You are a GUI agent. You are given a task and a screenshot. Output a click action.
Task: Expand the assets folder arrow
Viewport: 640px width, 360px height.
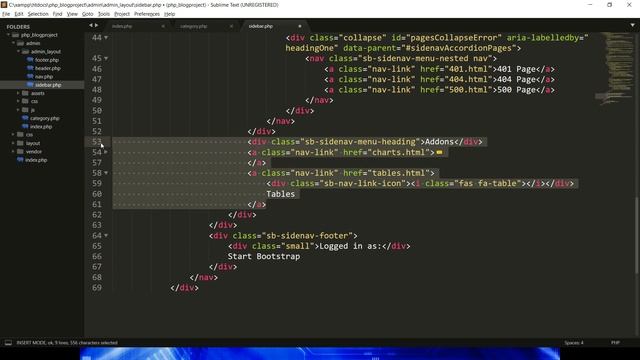[x=18, y=93]
